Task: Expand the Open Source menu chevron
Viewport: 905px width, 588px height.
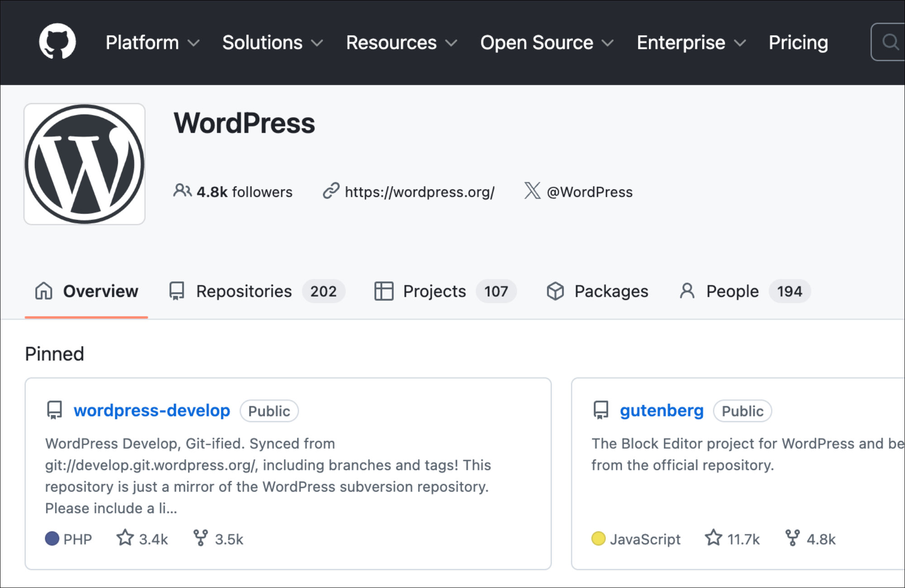Action: pyautogui.click(x=608, y=43)
